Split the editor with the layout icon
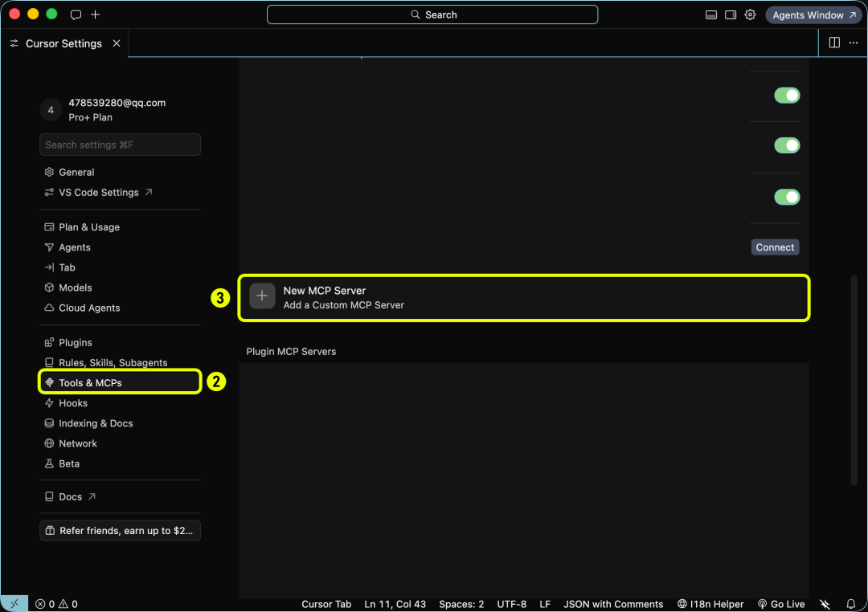The width and height of the screenshot is (868, 612). [834, 43]
